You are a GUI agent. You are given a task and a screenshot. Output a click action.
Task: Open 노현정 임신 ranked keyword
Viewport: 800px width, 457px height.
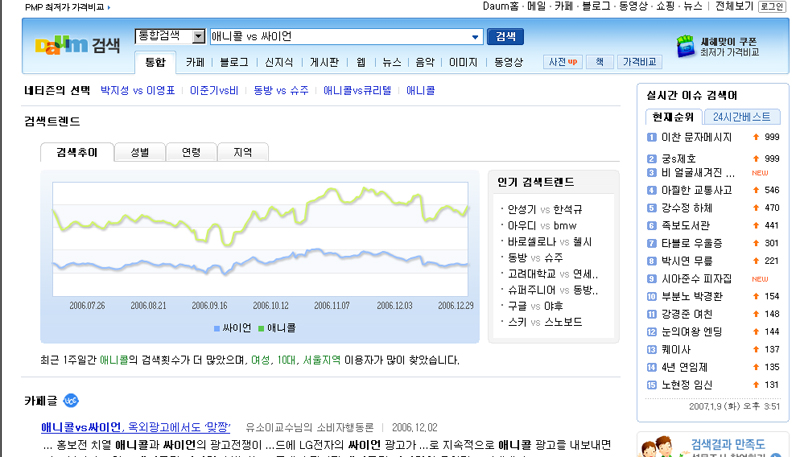pos(687,385)
